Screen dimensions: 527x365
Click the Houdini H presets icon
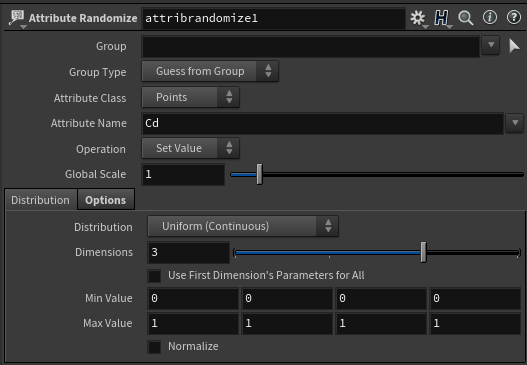pyautogui.click(x=442, y=18)
